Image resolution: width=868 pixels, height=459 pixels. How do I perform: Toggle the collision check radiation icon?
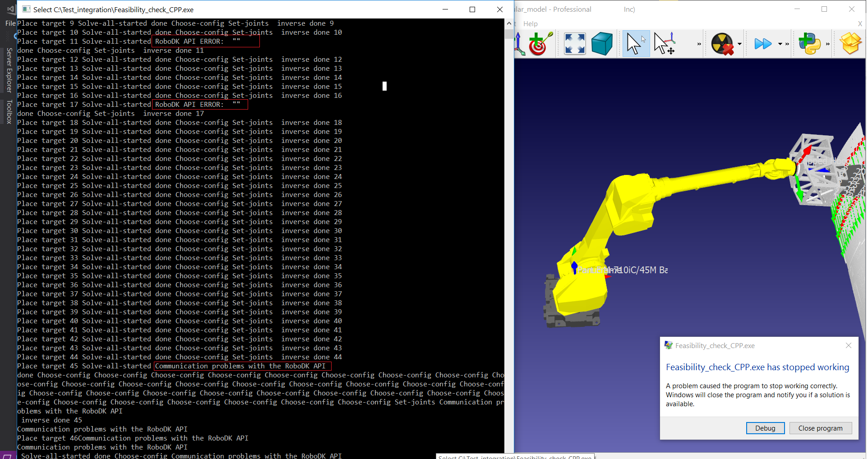click(722, 44)
